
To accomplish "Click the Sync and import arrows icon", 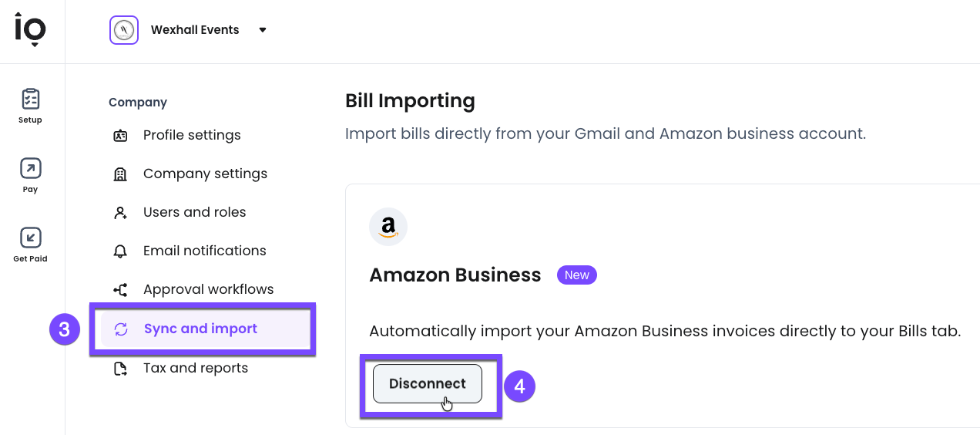I will (x=121, y=329).
